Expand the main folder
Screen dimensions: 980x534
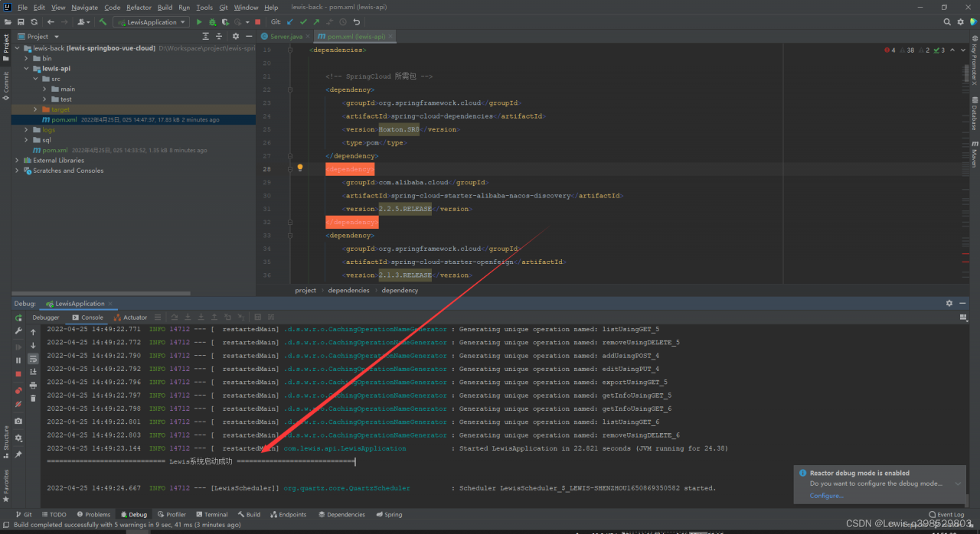click(x=44, y=89)
